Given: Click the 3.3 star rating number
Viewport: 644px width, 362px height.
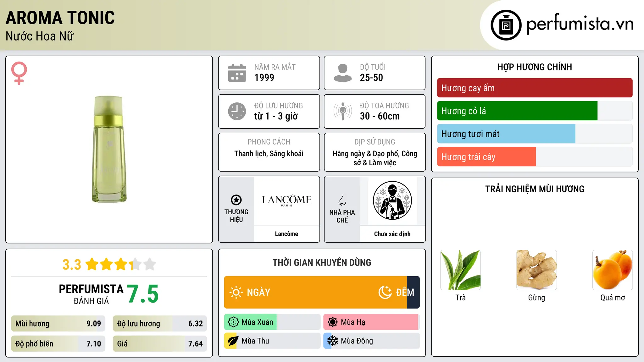Looking at the screenshot, I should 72,265.
